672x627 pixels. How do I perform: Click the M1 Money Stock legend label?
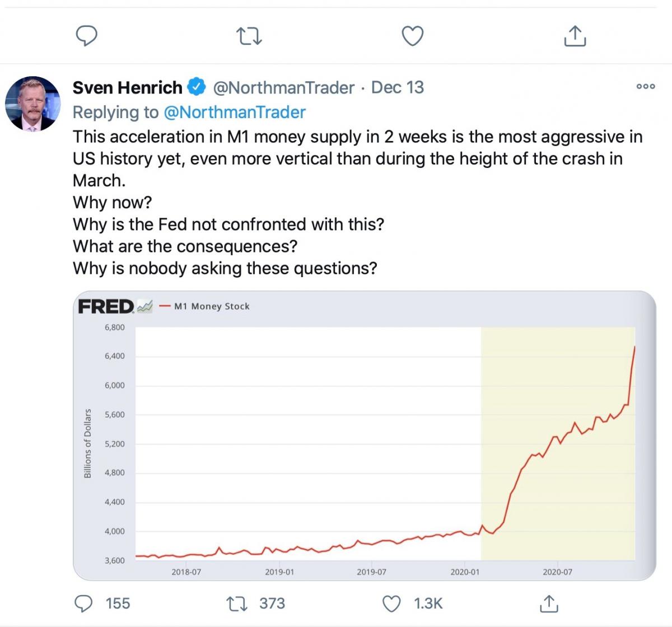[x=212, y=306]
